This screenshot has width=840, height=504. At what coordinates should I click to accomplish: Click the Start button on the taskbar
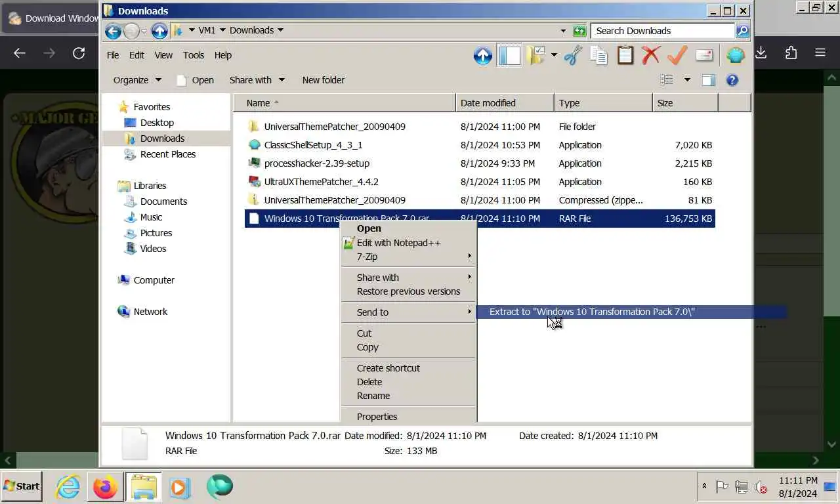(x=22, y=486)
